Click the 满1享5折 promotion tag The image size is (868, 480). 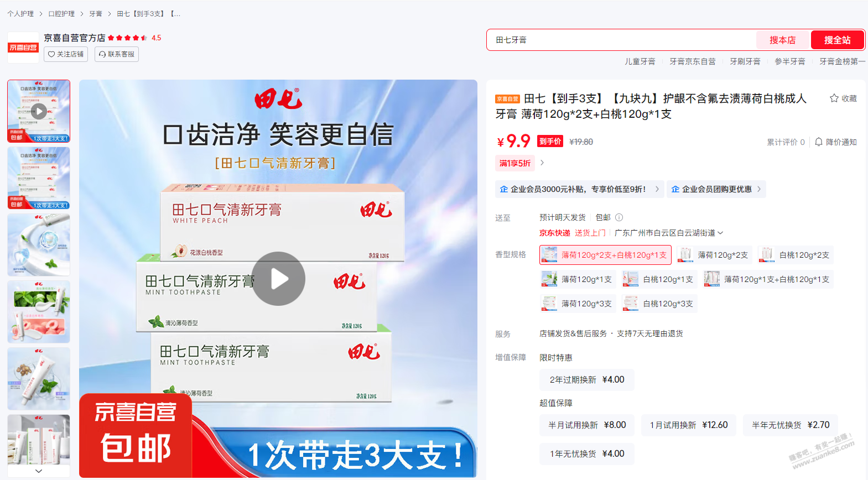515,163
